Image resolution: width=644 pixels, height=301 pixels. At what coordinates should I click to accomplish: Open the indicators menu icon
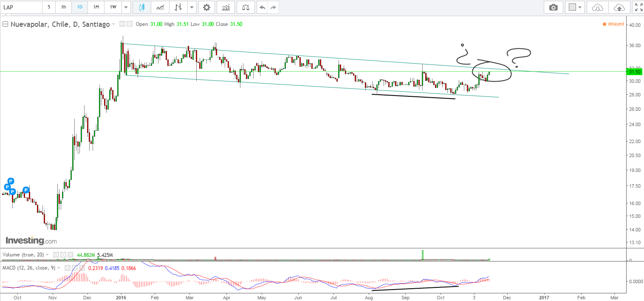point(226,7)
